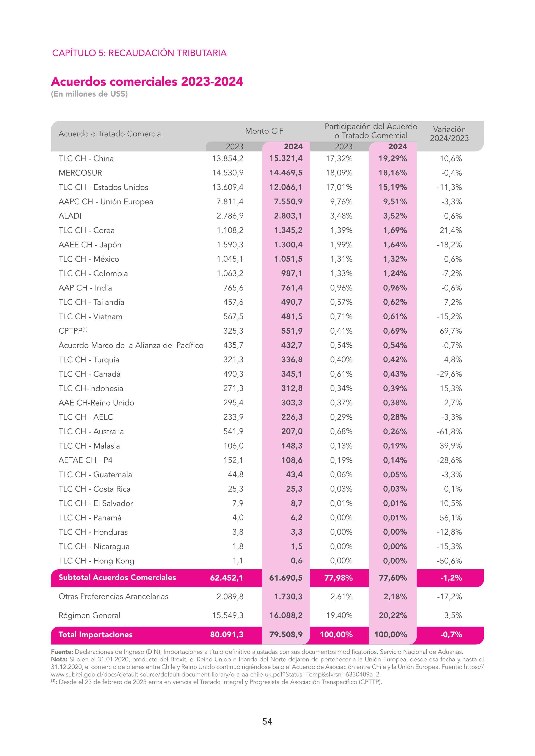
Task: Click the 'Total Importaciones' row label
Action: click(x=96, y=635)
